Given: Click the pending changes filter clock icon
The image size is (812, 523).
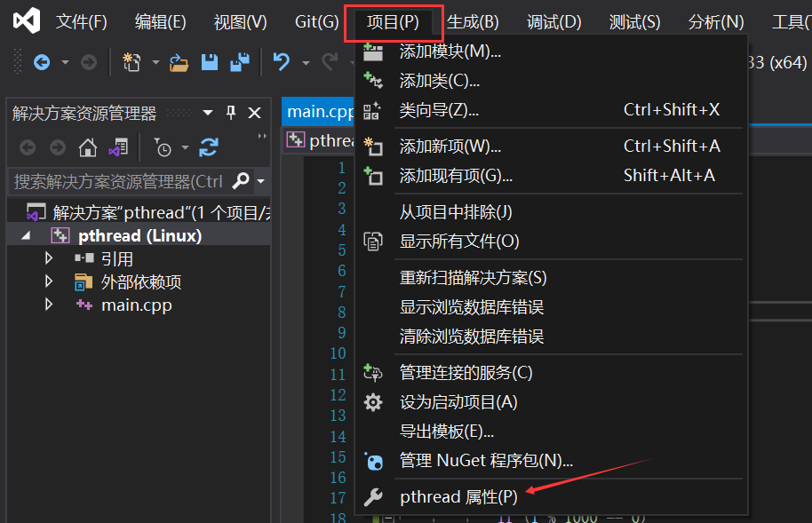Looking at the screenshot, I should (163, 148).
